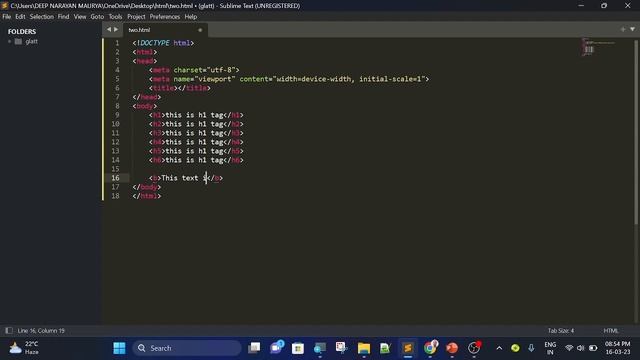Open the Project menu
Viewport: 640px width, 360px height.
pyautogui.click(x=136, y=17)
